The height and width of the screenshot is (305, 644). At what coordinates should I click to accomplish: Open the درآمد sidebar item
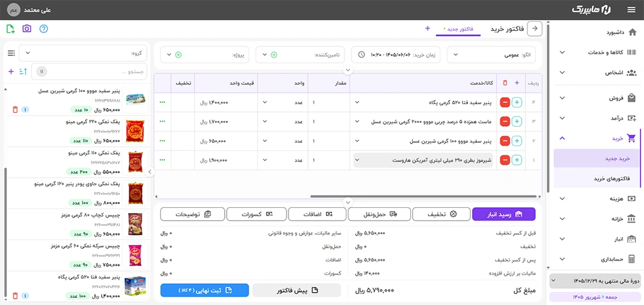(597, 118)
